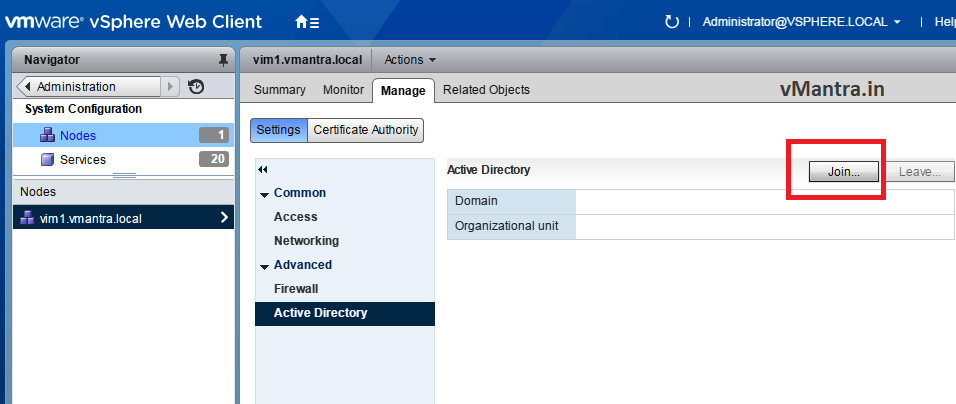Screen dimensions: 956x404
Task: Click the Nodes count badge showing 1
Action: click(214, 135)
